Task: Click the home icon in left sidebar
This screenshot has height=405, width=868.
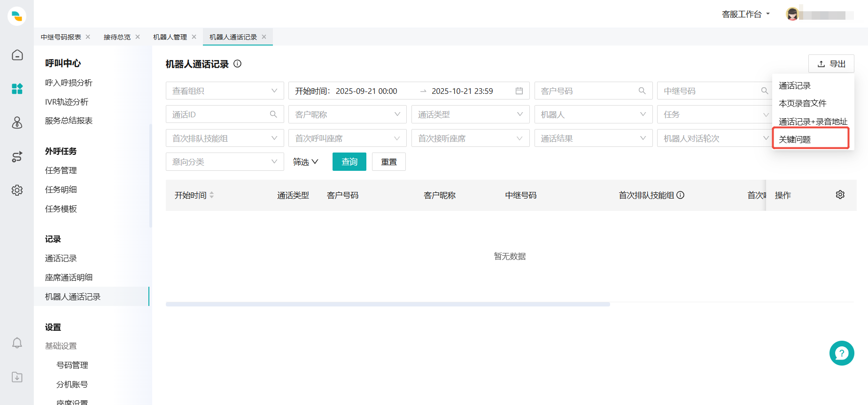Action: pos(17,55)
